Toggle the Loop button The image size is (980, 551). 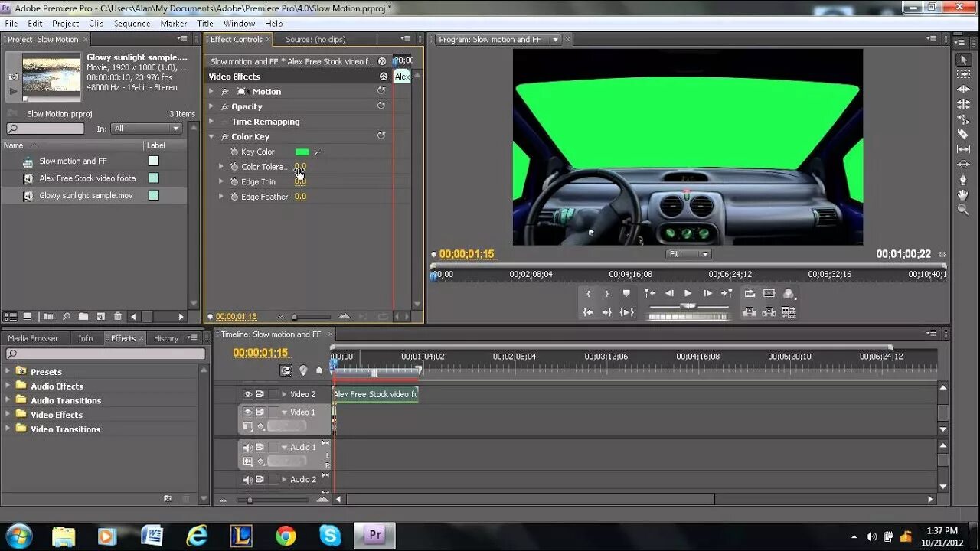point(750,293)
